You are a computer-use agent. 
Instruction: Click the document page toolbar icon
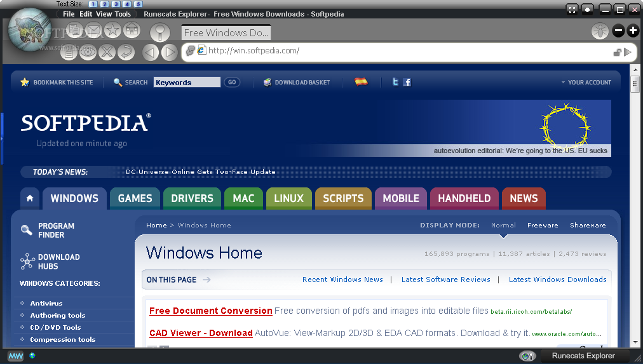[69, 52]
